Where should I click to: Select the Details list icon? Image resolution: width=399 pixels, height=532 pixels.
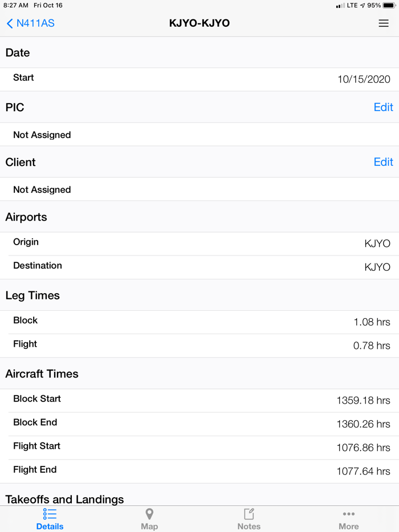tap(50, 515)
